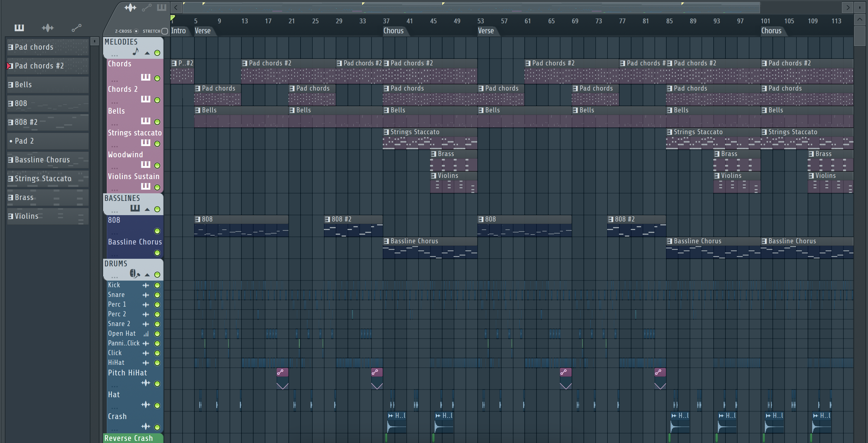Screen dimensions: 868x443
Task: Click the note icon on the MELODIES group track
Action: [136, 52]
